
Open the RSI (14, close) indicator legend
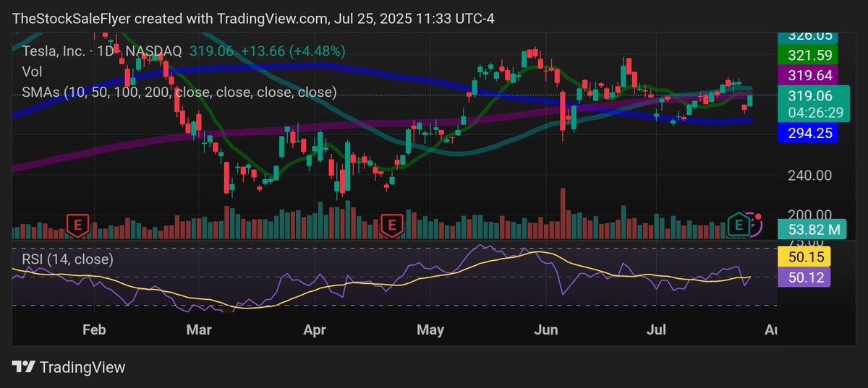(67, 259)
